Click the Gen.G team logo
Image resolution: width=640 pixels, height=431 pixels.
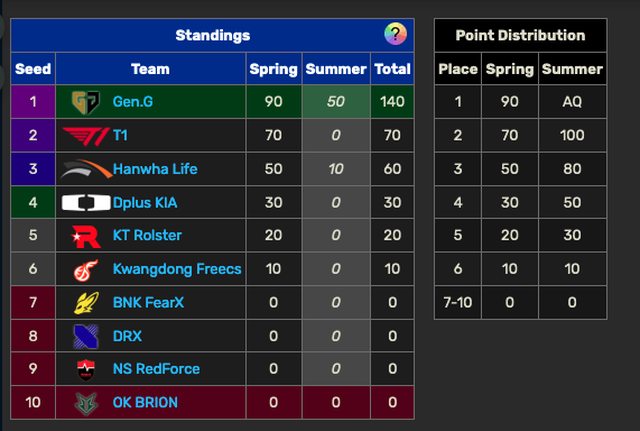coord(85,102)
